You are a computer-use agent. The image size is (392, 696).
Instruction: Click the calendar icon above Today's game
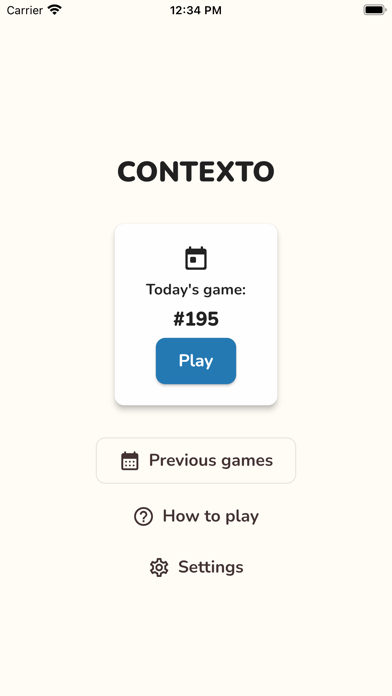click(196, 258)
